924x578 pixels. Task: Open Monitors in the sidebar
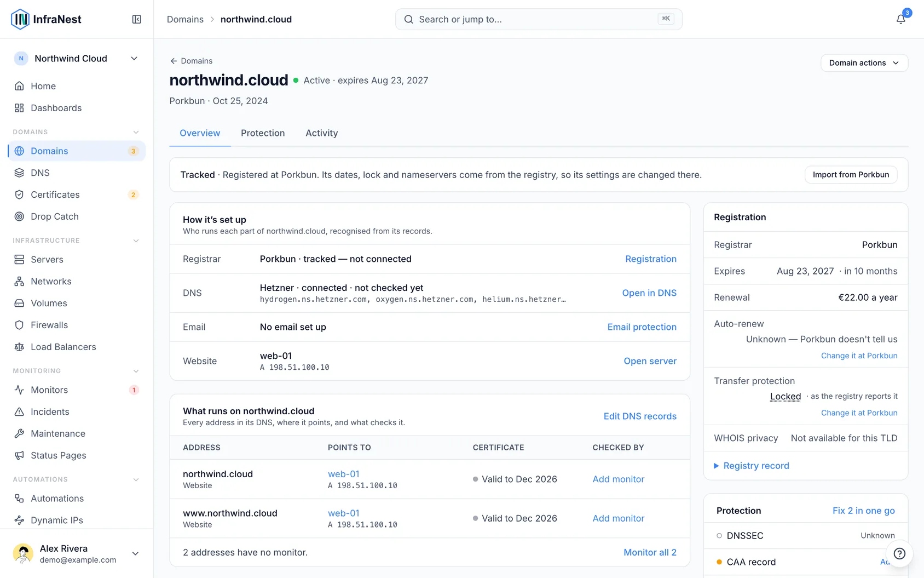click(77, 390)
